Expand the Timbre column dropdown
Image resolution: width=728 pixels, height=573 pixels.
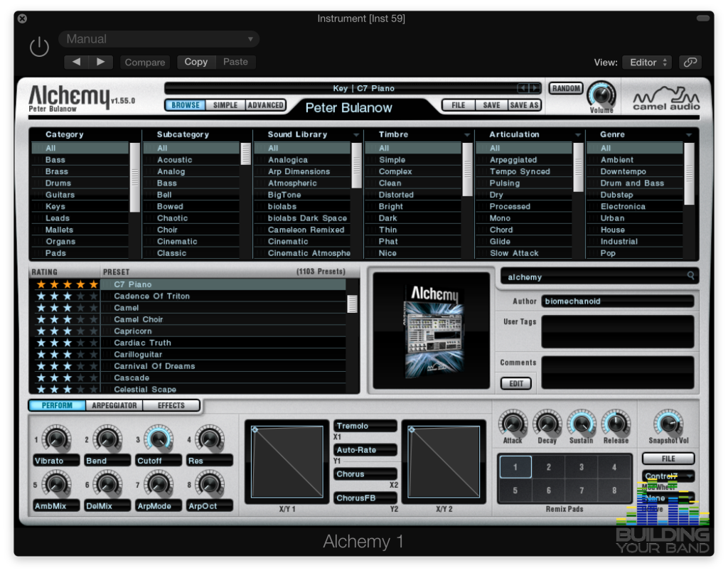467,134
